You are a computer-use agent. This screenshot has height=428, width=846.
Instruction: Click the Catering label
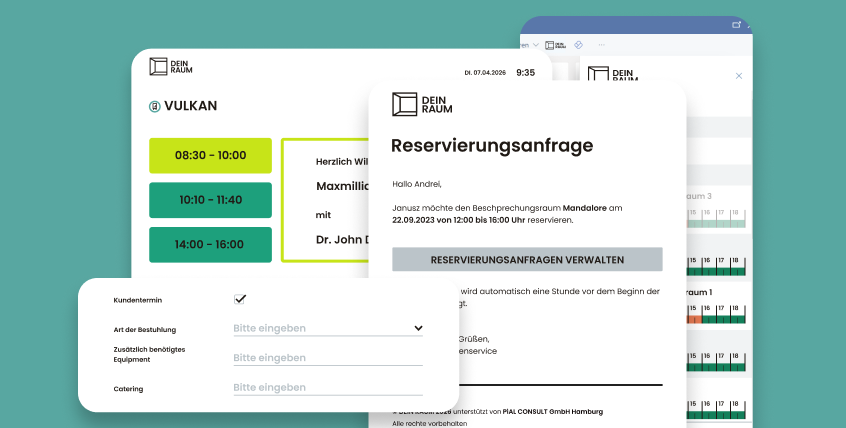point(128,389)
